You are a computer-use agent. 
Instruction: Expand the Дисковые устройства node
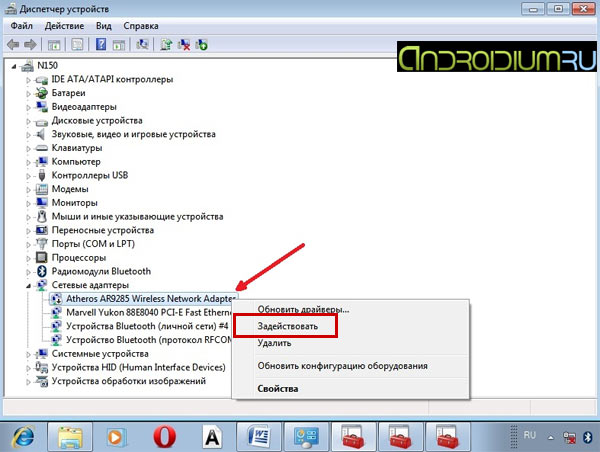tap(28, 121)
